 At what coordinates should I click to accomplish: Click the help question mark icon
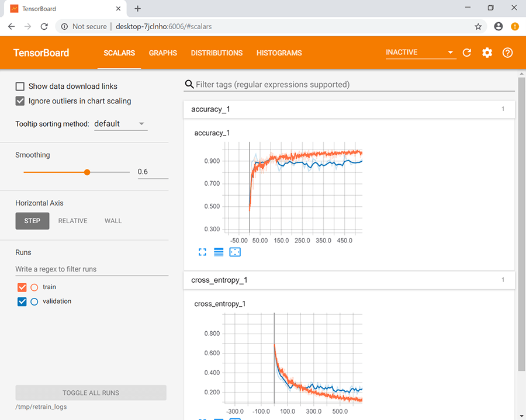pyautogui.click(x=507, y=53)
